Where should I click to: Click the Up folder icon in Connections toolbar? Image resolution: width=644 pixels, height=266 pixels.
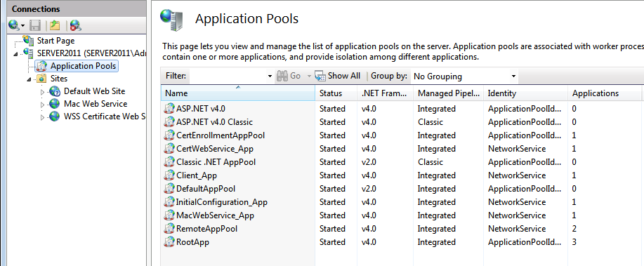point(55,26)
